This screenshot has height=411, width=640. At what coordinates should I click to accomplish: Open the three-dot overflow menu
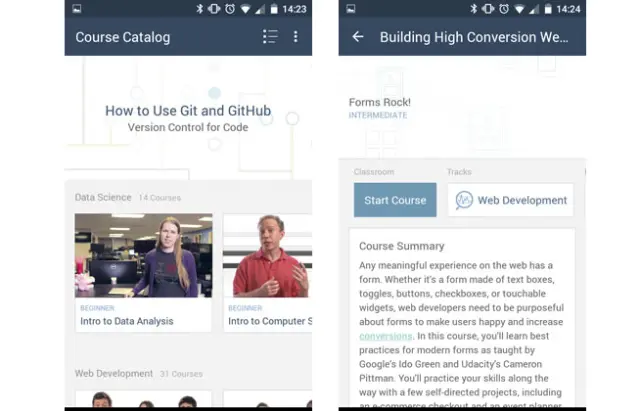pyautogui.click(x=296, y=37)
